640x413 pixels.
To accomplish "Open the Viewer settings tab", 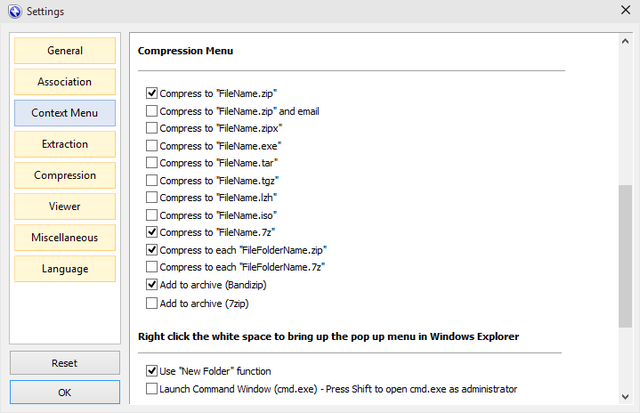I will (65, 206).
